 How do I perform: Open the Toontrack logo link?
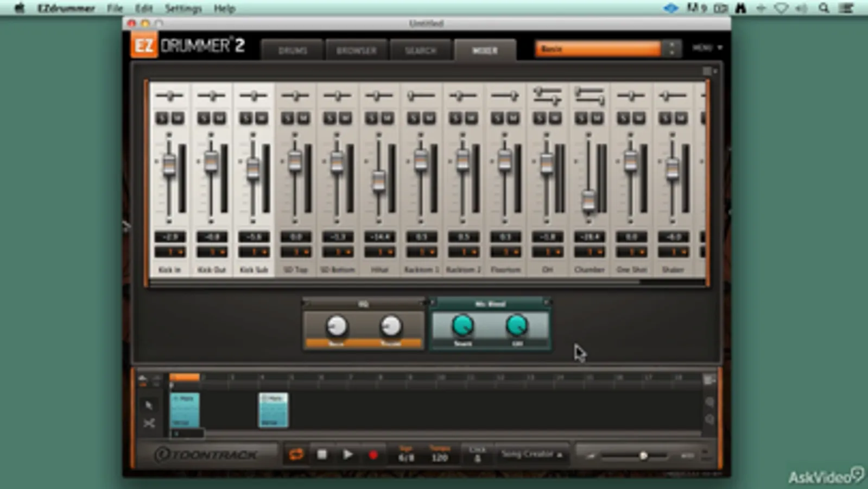206,454
